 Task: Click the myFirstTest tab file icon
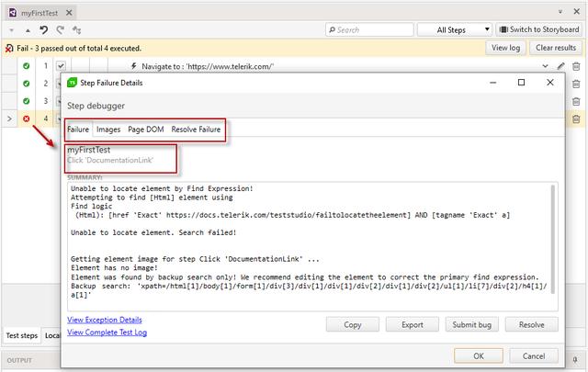(x=13, y=13)
